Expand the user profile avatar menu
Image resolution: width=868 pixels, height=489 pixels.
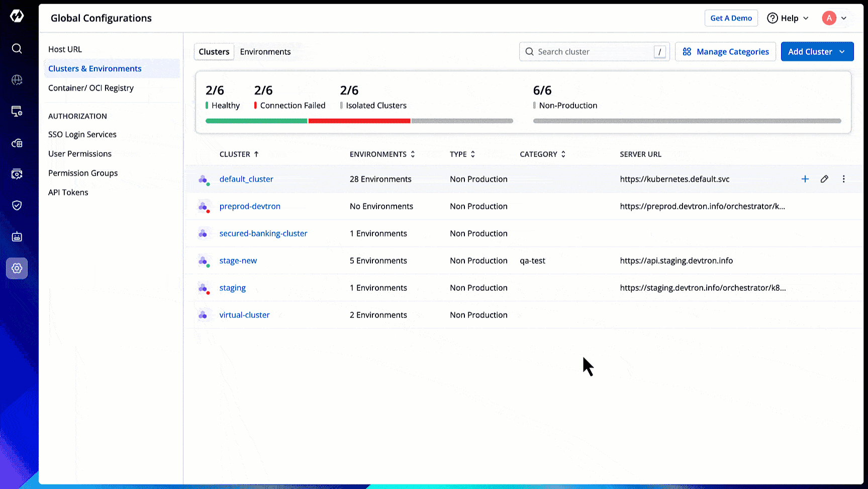[834, 18]
